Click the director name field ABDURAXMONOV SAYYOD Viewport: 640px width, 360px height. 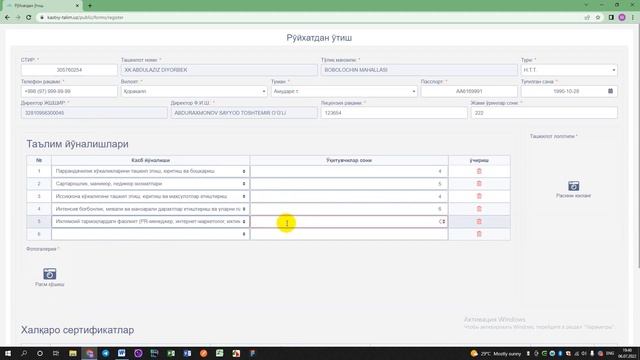(x=244, y=113)
